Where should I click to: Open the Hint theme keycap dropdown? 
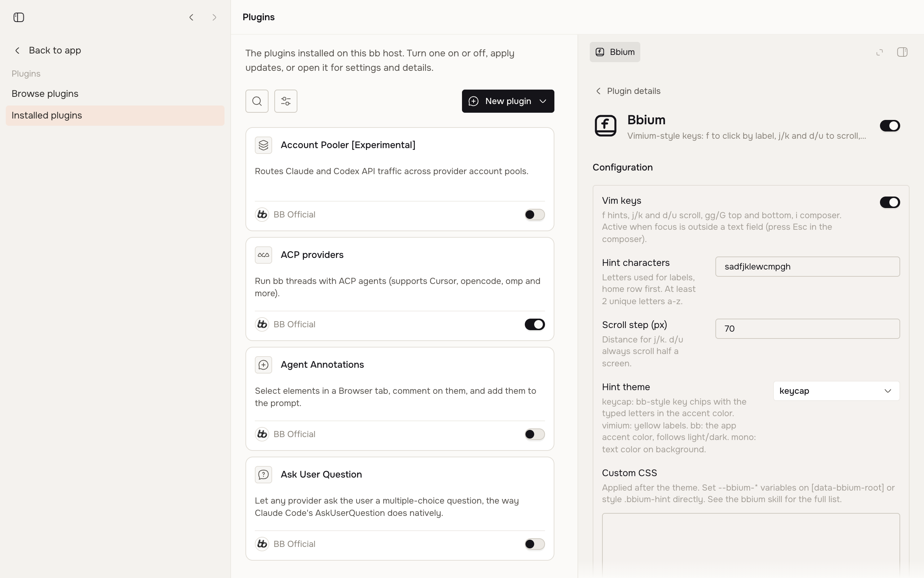point(837,391)
